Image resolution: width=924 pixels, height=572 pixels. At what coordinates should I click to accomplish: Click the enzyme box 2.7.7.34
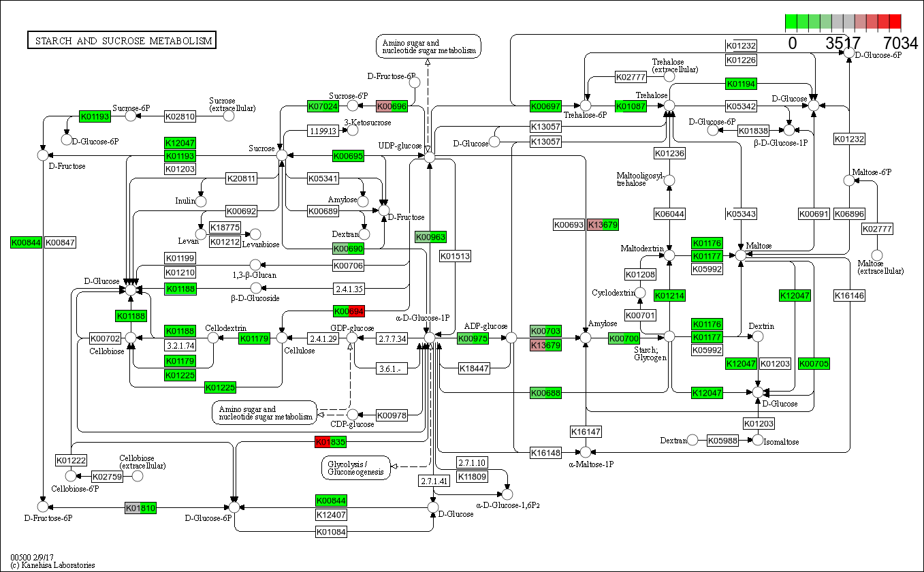pyautogui.click(x=392, y=338)
